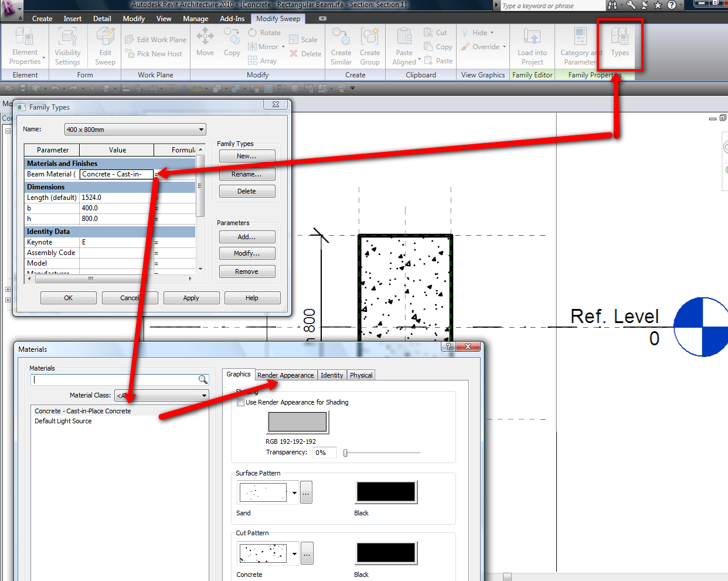Select Default Light Source material
The width and height of the screenshot is (728, 581).
tap(63, 421)
